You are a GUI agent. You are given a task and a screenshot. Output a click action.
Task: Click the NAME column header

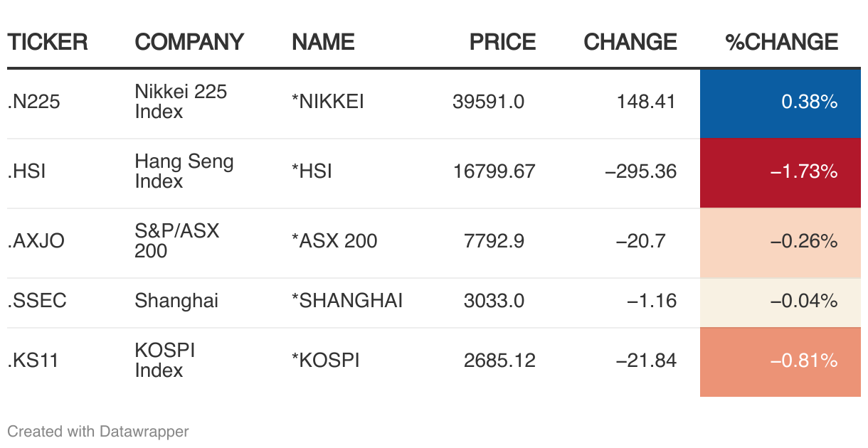[323, 42]
